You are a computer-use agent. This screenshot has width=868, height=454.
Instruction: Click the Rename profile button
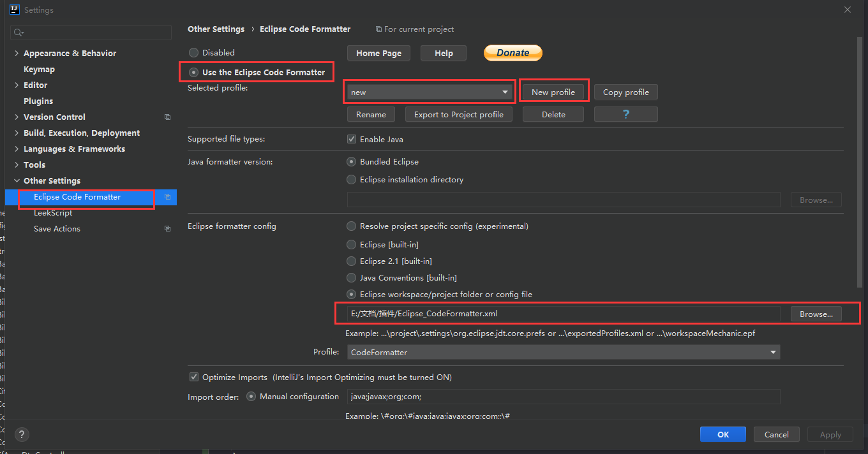coord(371,114)
